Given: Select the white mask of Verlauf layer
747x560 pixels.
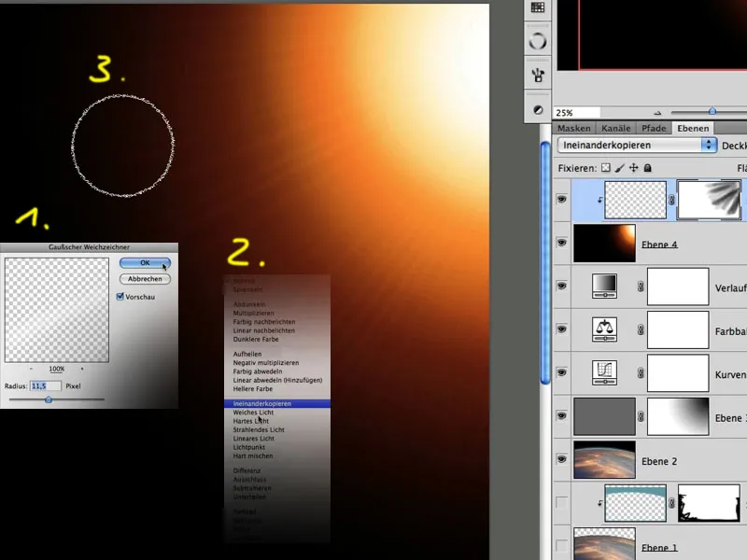Looking at the screenshot, I should tap(678, 287).
